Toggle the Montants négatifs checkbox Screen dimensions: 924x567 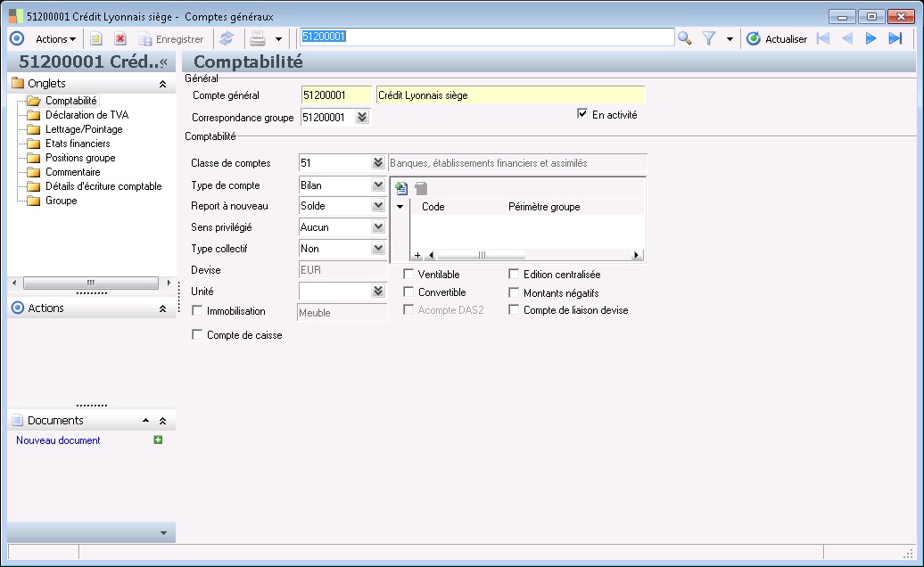[514, 292]
